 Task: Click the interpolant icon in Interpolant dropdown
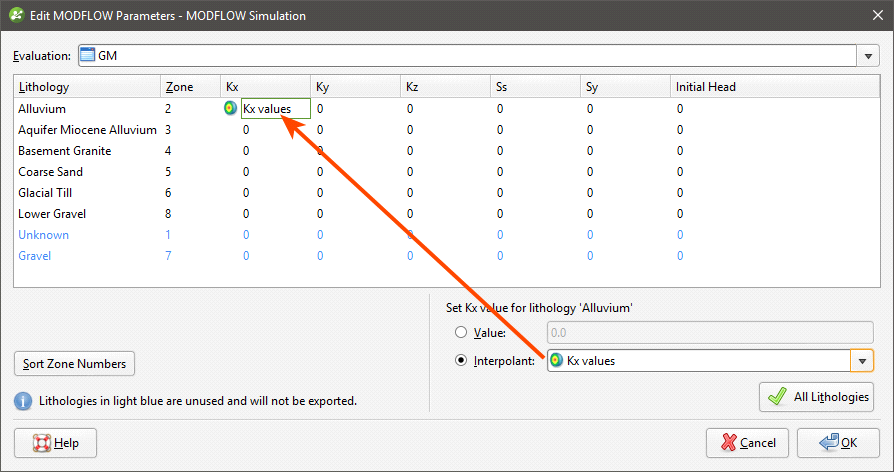tap(556, 360)
